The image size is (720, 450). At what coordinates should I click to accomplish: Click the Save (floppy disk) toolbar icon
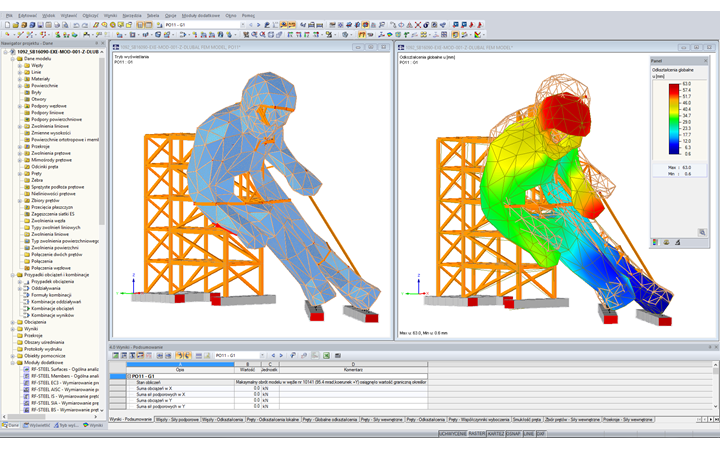point(40,25)
